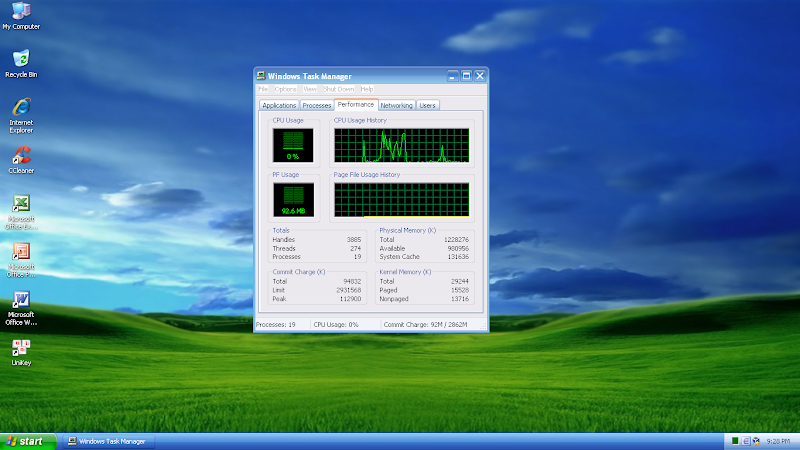Click the Commit Charge Total value 94832
The height and width of the screenshot is (450, 800).
point(352,281)
